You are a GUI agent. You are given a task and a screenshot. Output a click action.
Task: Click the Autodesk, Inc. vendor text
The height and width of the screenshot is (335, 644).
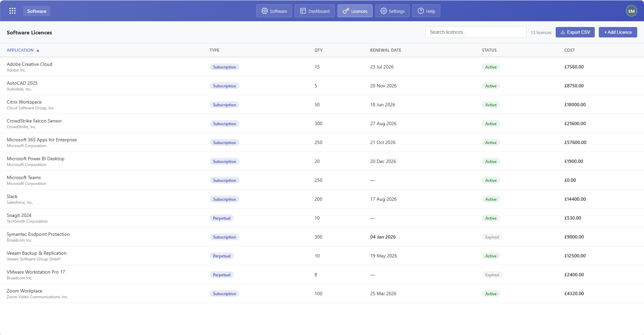click(x=19, y=89)
